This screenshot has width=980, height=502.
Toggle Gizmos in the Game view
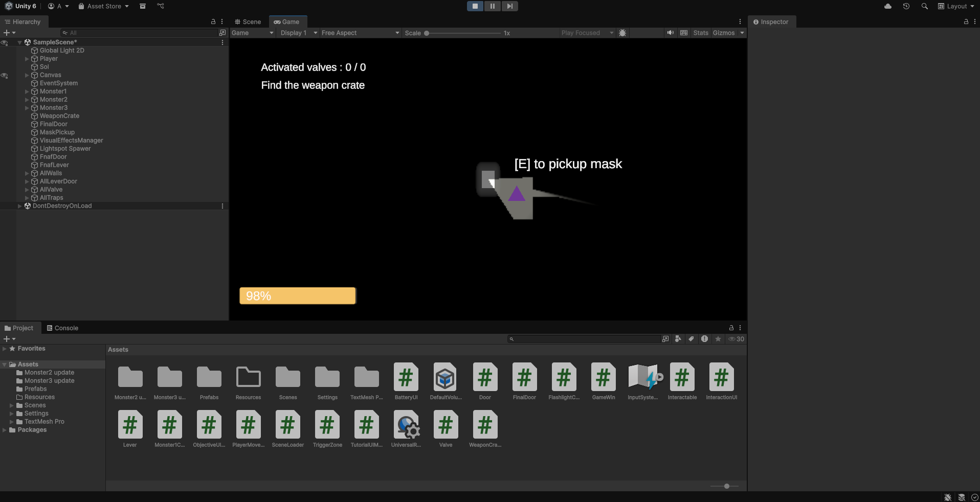click(x=723, y=33)
